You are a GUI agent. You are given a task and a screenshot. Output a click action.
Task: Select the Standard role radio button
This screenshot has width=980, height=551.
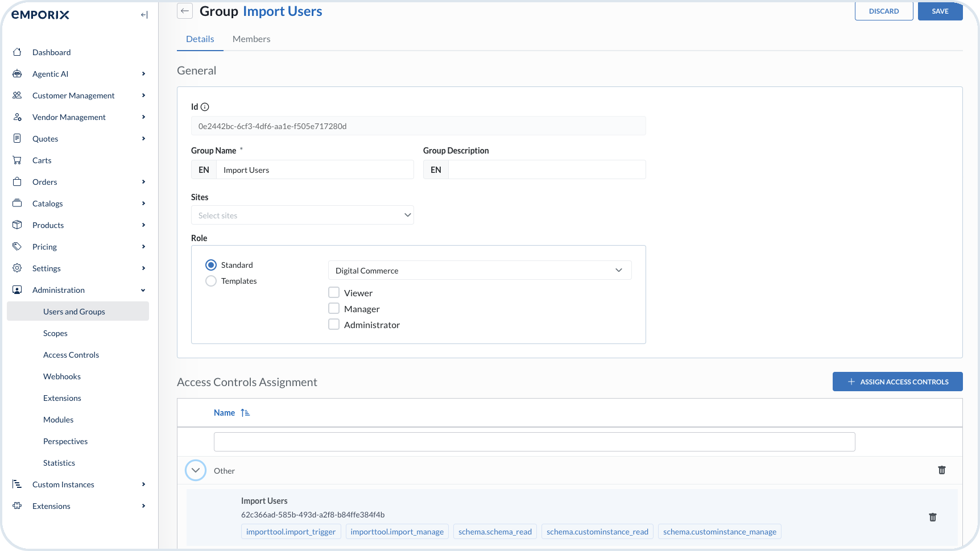tap(211, 265)
